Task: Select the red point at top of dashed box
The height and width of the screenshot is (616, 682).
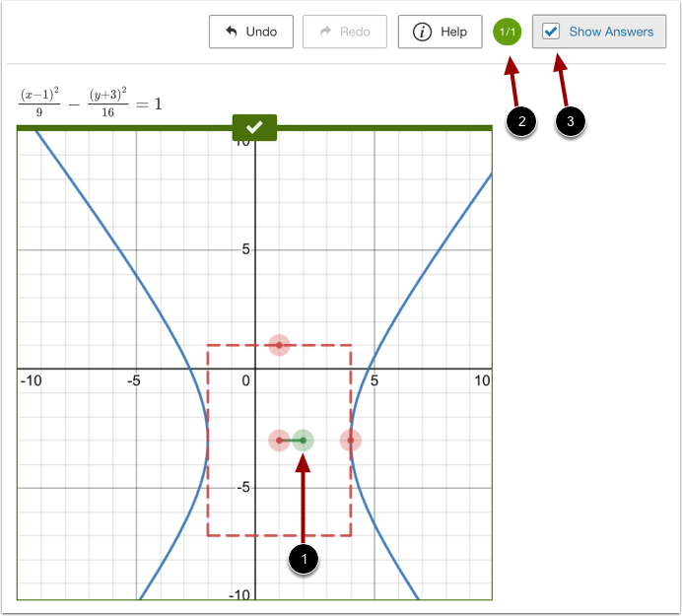Action: 279,345
